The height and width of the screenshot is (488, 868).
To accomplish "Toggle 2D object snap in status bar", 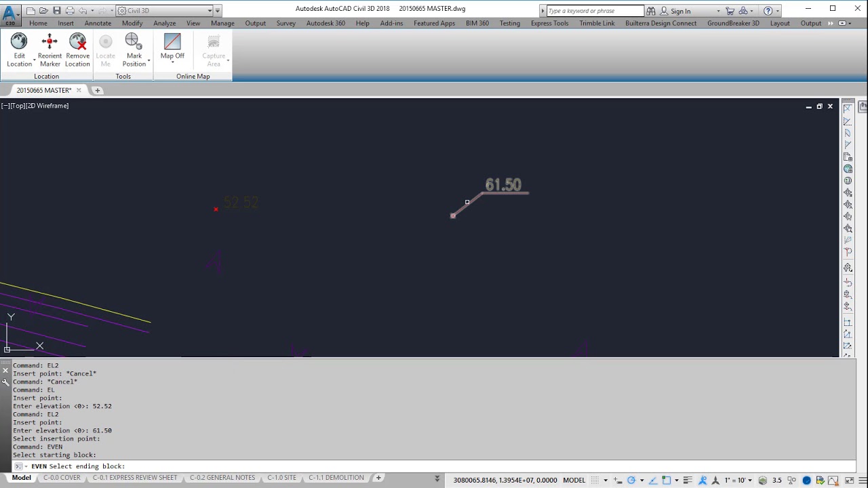I will (667, 480).
